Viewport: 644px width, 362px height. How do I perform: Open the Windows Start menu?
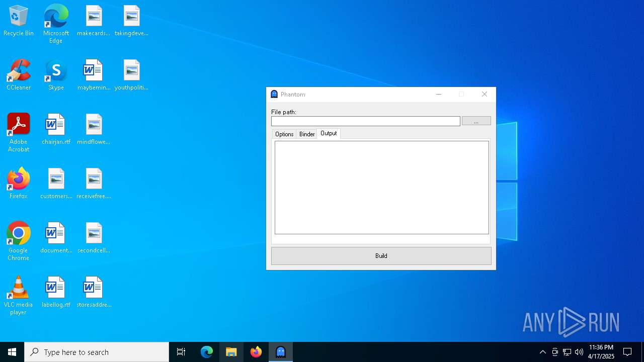pos(12,352)
